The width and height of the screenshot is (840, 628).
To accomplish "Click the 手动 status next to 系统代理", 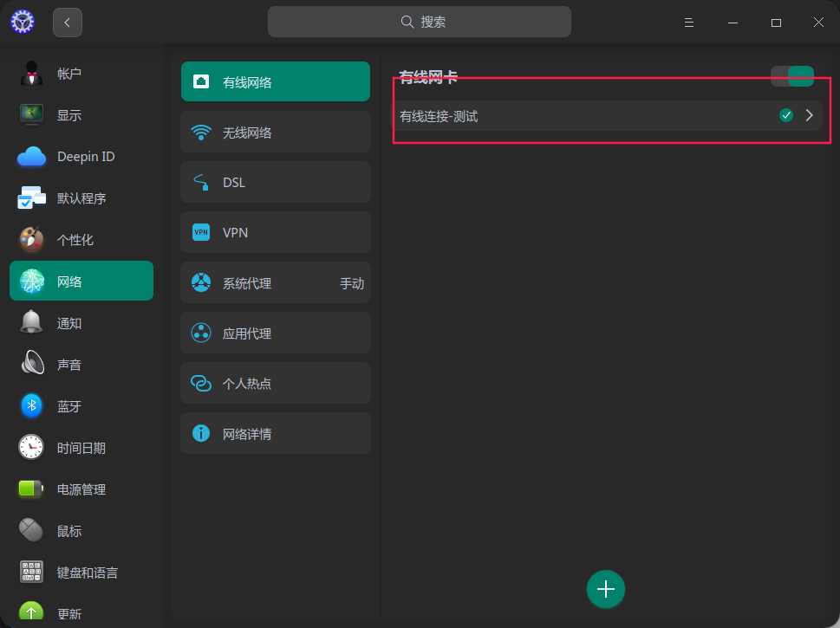I will 352,283.
